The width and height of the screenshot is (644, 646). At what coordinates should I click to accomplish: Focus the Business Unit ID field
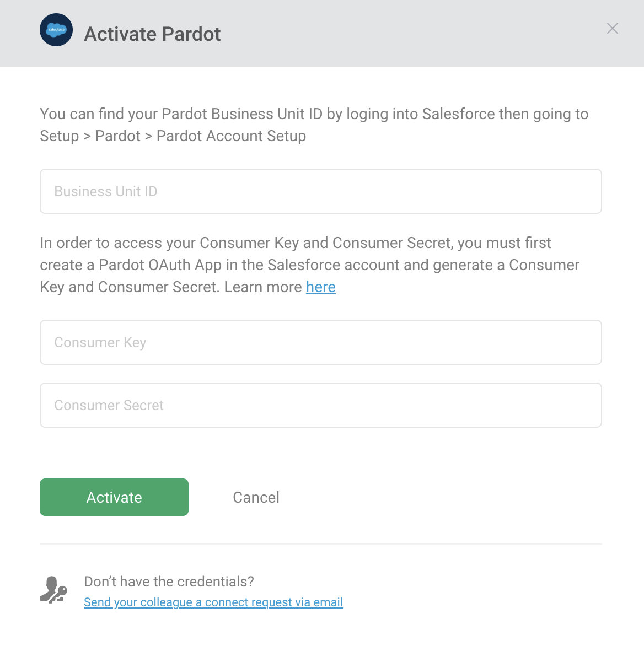(320, 191)
